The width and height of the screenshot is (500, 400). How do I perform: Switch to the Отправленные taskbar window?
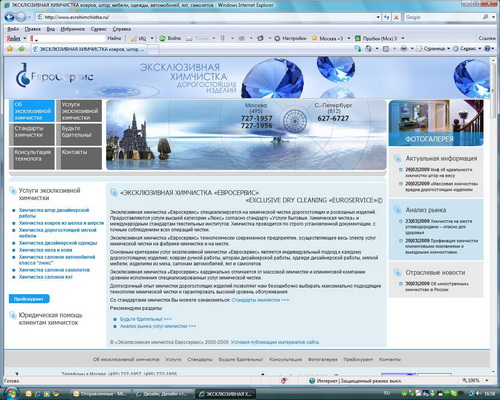(99, 394)
